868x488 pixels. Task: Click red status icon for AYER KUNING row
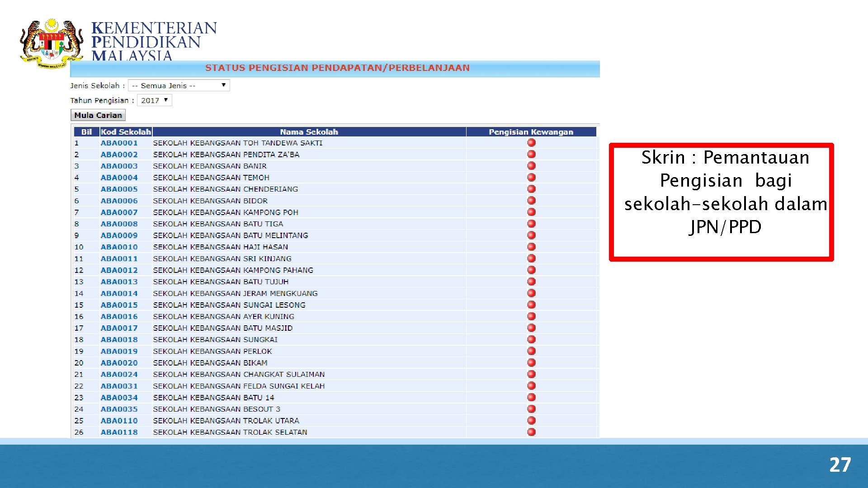pos(531,316)
